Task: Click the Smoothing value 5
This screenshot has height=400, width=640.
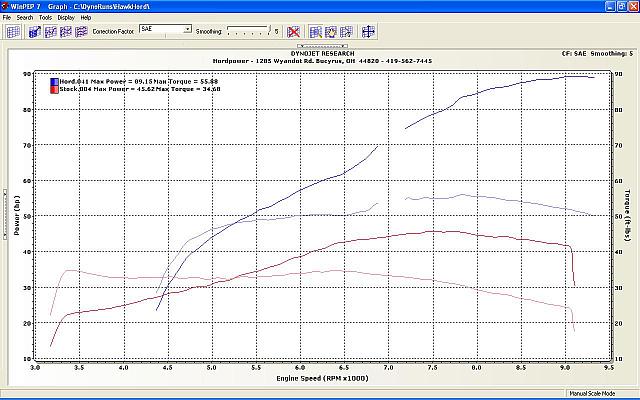Action: 276,31
